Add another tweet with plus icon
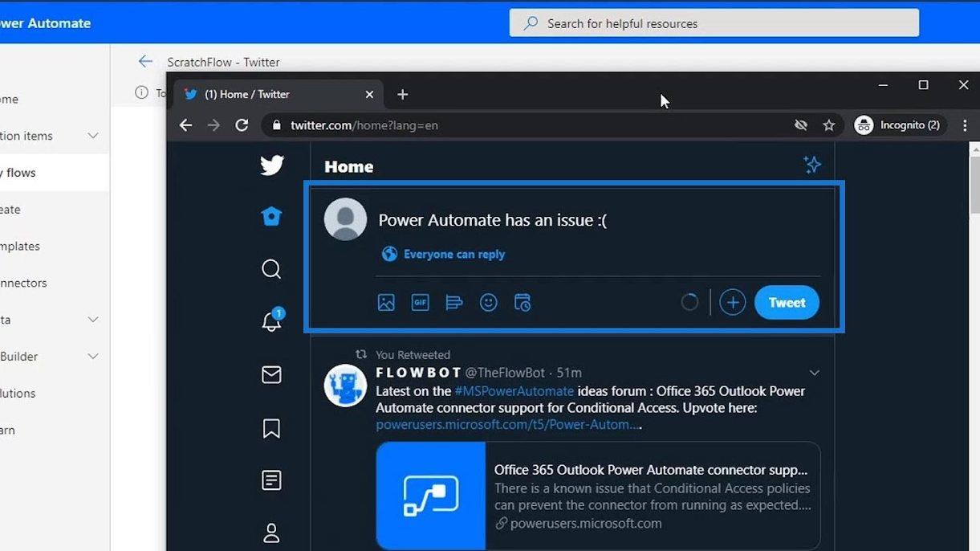The image size is (980, 551). tap(732, 303)
